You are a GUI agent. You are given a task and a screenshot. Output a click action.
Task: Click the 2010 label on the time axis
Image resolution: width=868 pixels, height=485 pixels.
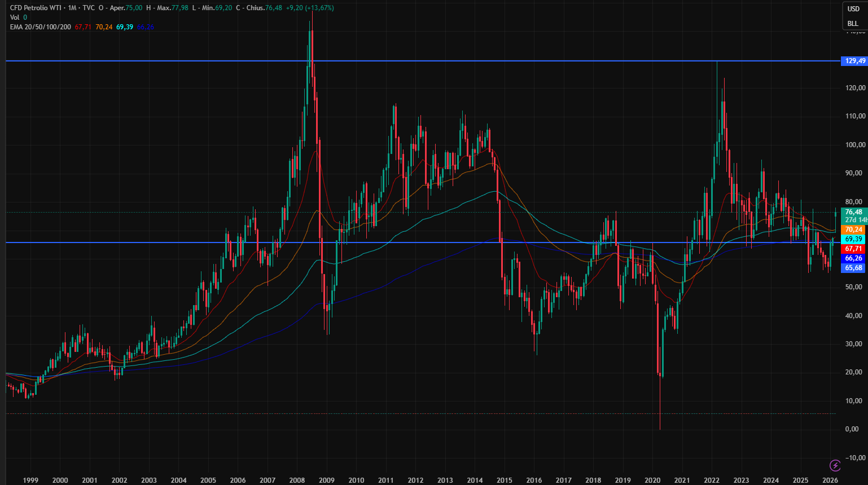356,480
